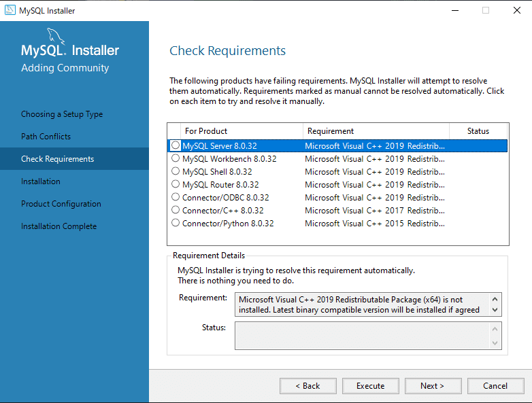Click the Execute button
The width and height of the screenshot is (532, 403).
371,386
